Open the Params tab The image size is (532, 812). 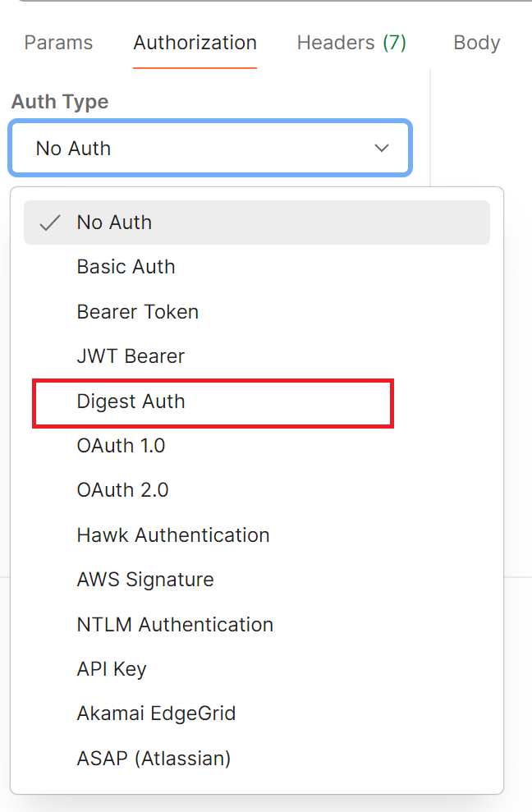pos(58,43)
